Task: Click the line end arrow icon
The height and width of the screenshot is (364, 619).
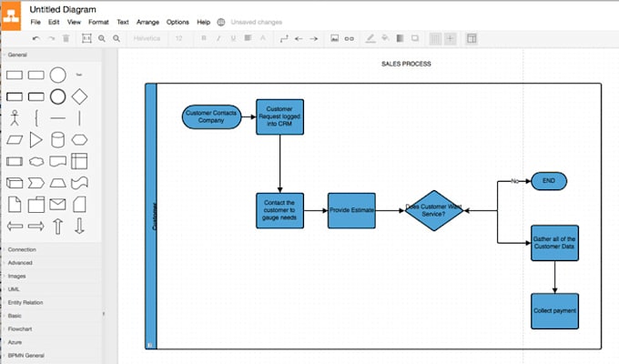Action: coord(313,38)
